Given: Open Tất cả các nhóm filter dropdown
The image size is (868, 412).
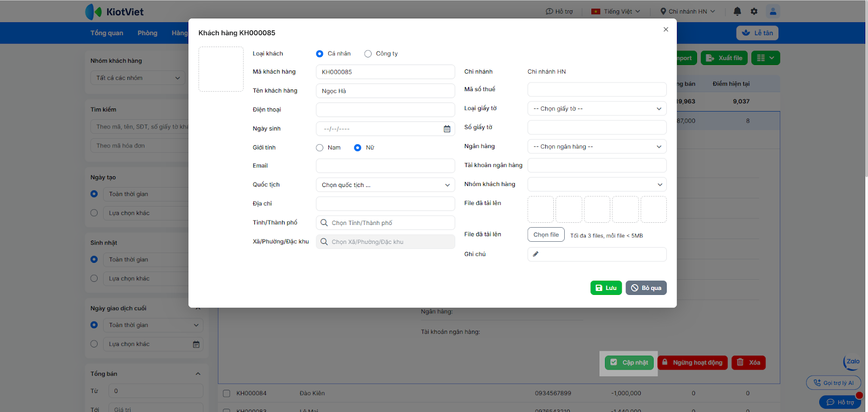Looking at the screenshot, I should (x=138, y=78).
